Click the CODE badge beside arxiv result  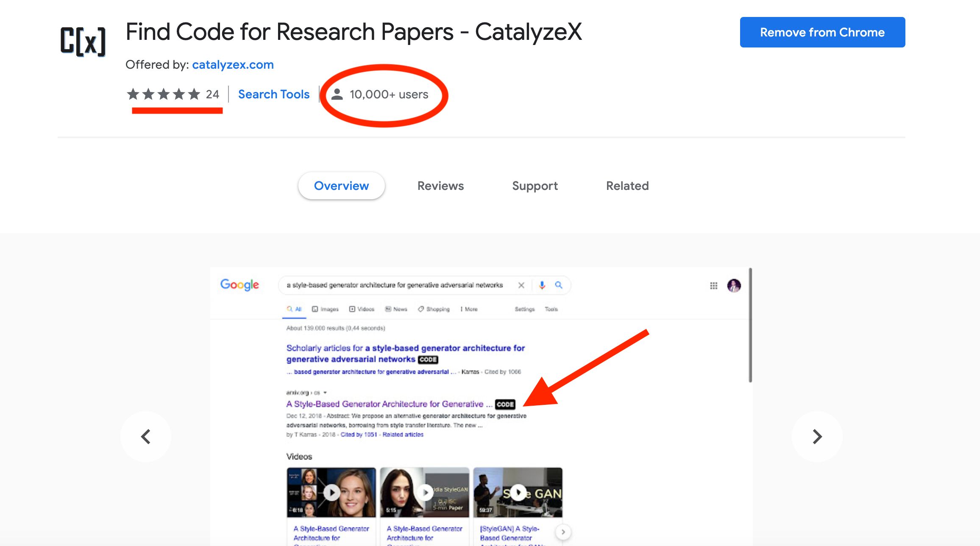(x=505, y=404)
